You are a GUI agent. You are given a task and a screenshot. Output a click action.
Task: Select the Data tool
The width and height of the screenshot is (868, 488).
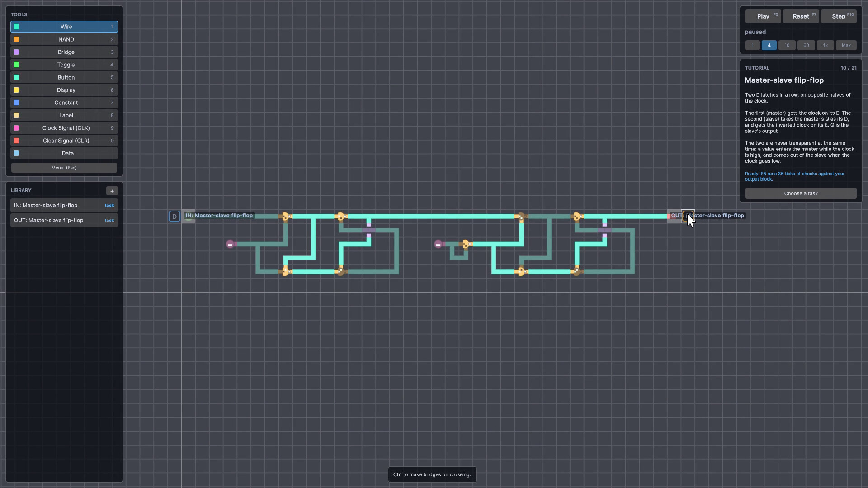point(64,153)
